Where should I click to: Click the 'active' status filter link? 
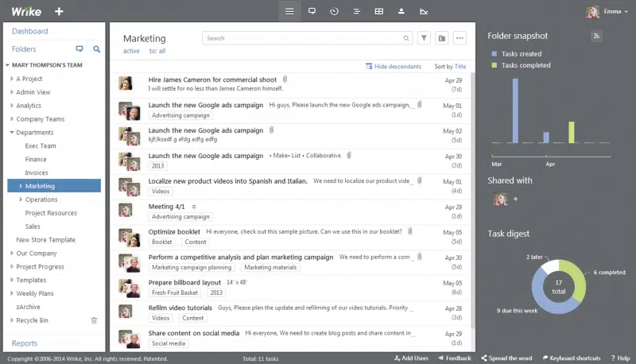point(131,51)
